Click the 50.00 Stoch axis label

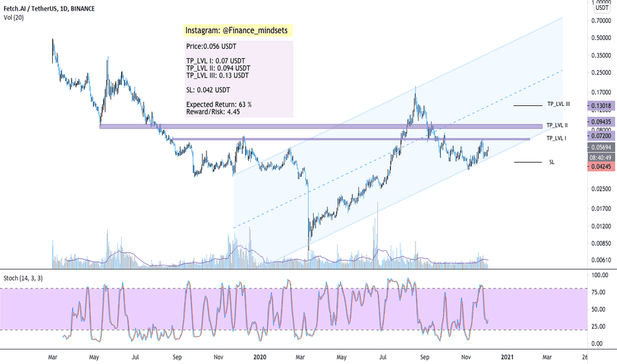(600, 309)
